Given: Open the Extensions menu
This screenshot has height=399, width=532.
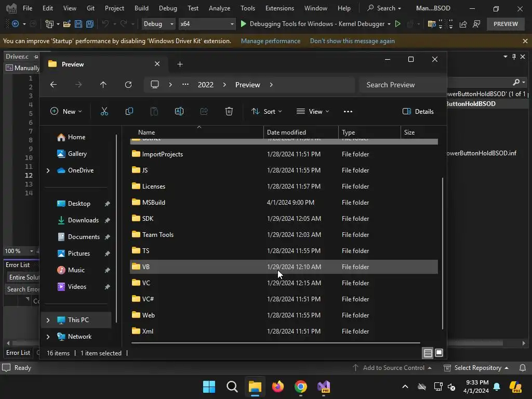Looking at the screenshot, I should coord(280,8).
